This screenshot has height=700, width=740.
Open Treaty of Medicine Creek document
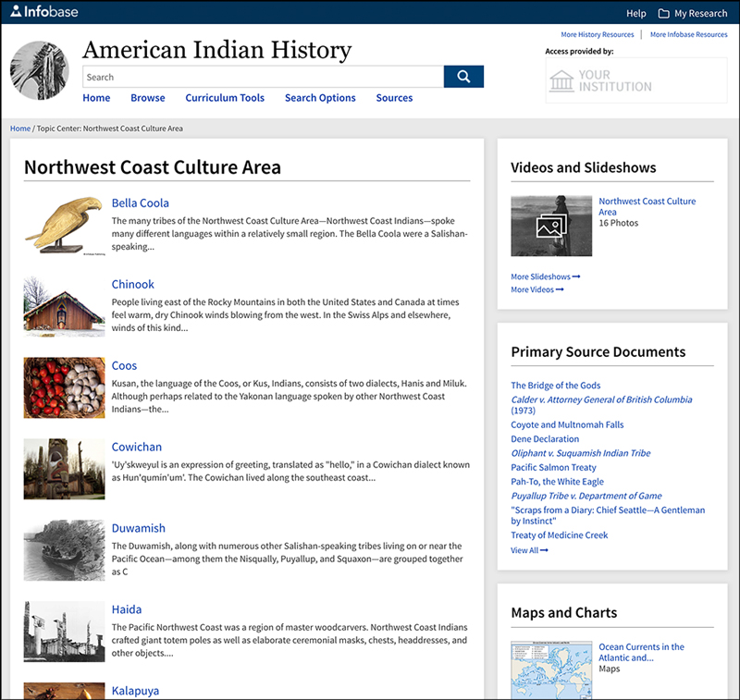(x=560, y=534)
